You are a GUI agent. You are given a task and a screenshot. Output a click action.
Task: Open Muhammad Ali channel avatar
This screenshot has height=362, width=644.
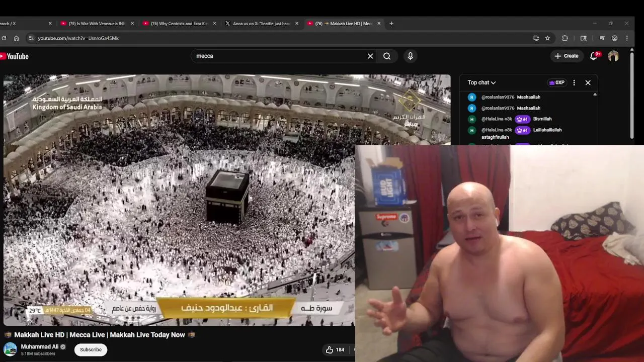point(10,349)
